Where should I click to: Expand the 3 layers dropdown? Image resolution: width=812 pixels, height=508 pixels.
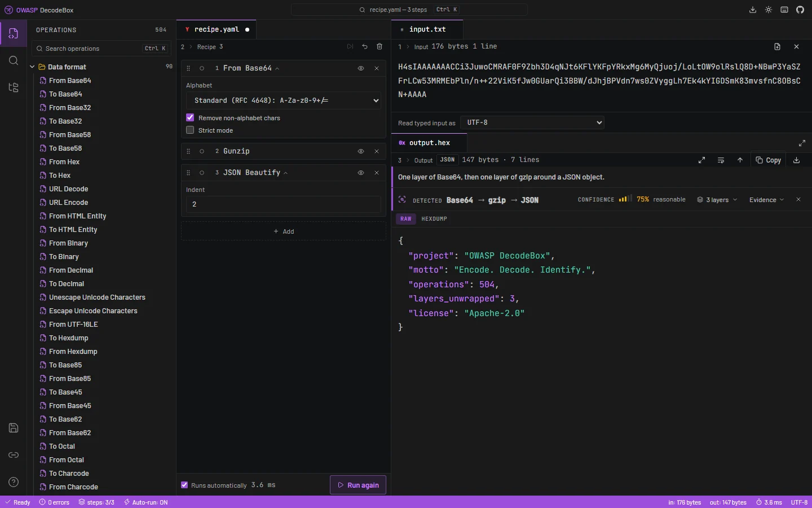[717, 200]
